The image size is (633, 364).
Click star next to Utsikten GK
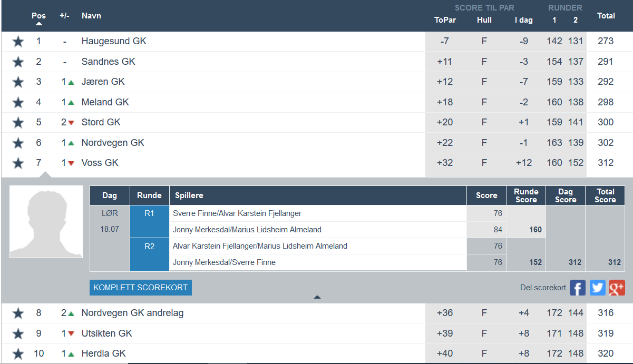(18, 333)
